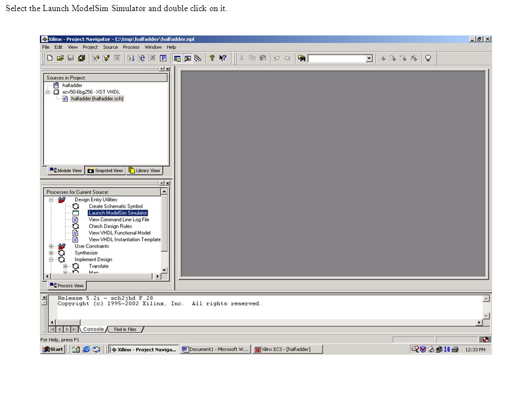532x399 pixels.
Task: Open the Window menu
Action: (153, 47)
